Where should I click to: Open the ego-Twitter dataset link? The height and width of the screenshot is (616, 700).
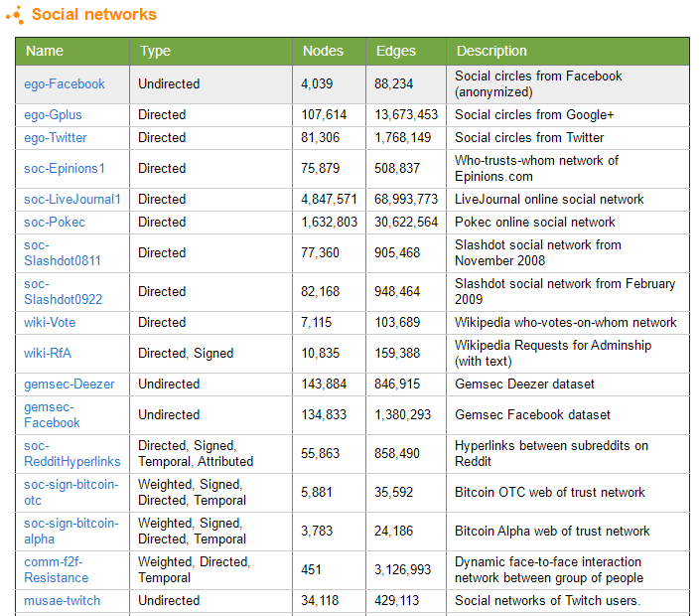[x=56, y=137]
